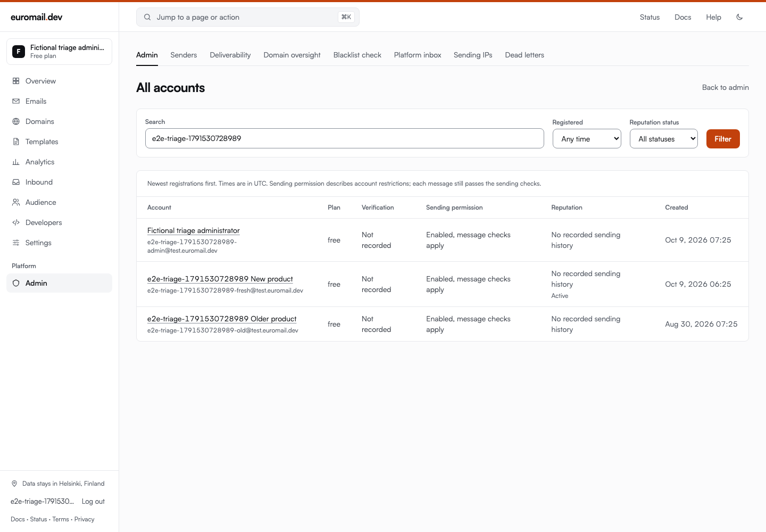The width and height of the screenshot is (766, 532).
Task: Switch to the Sending IPs tab
Action: [473, 55]
